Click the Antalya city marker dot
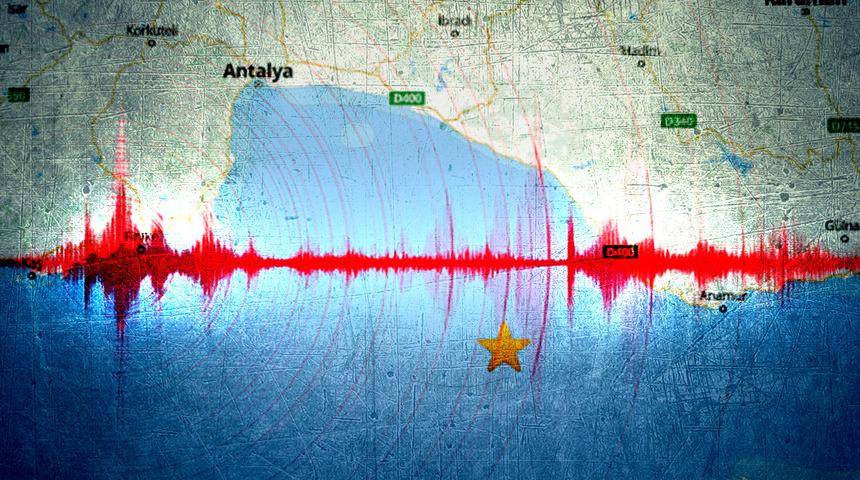 [258, 84]
